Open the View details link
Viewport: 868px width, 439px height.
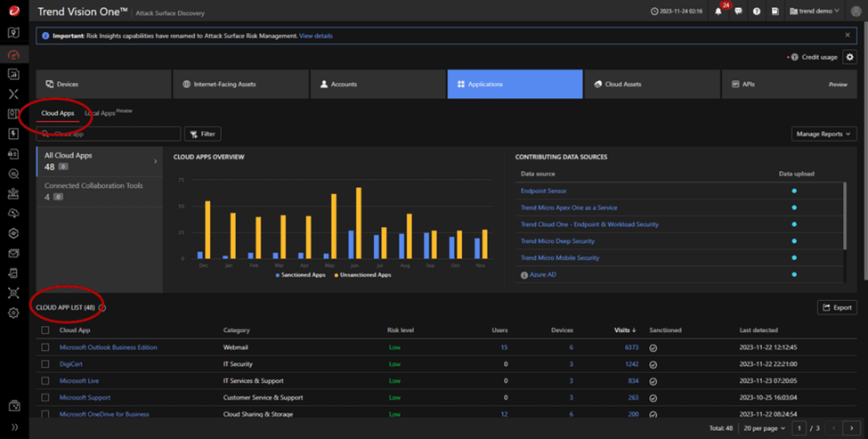pos(316,36)
